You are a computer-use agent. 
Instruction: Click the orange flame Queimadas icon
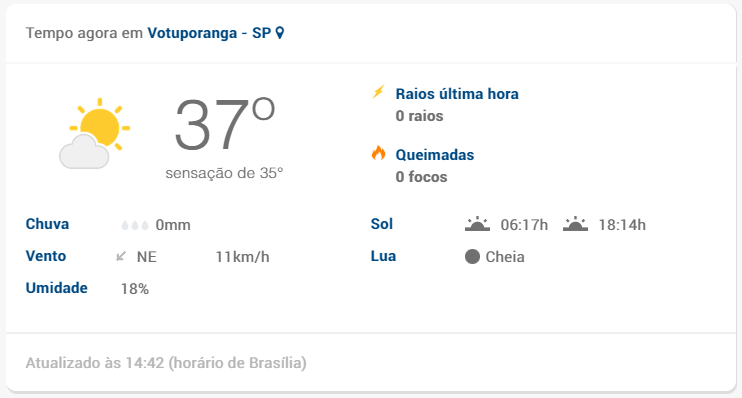(378, 153)
